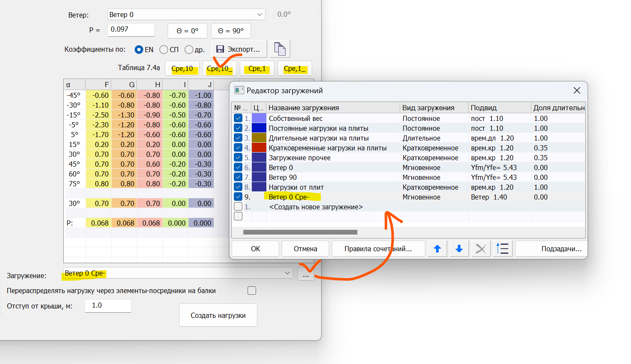Move the load case down with blue arrow
The height and width of the screenshot is (364, 631).
click(459, 249)
